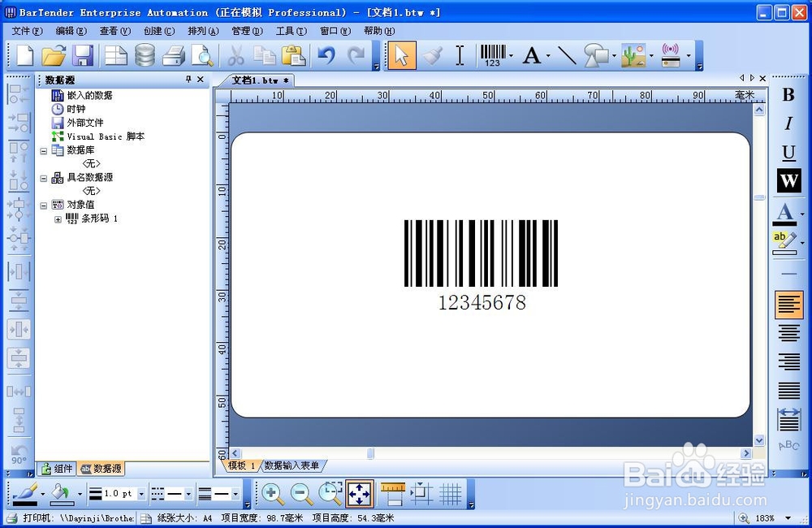Apply the font color A button
The height and width of the screenshot is (528, 812).
click(x=785, y=213)
